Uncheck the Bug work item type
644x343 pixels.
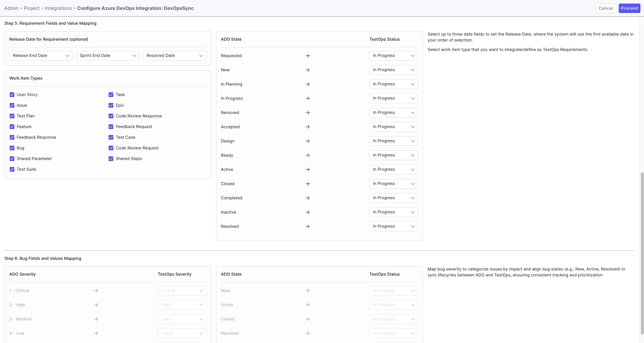click(12, 148)
